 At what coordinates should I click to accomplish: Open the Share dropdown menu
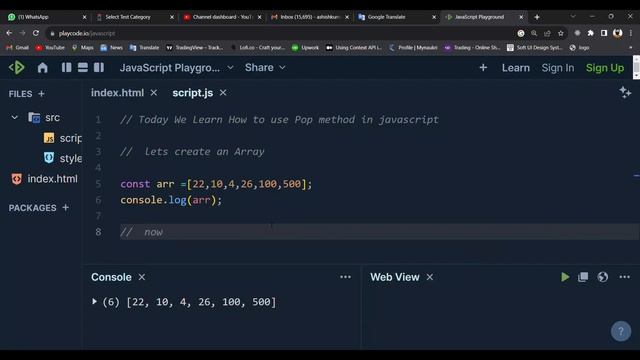[265, 67]
